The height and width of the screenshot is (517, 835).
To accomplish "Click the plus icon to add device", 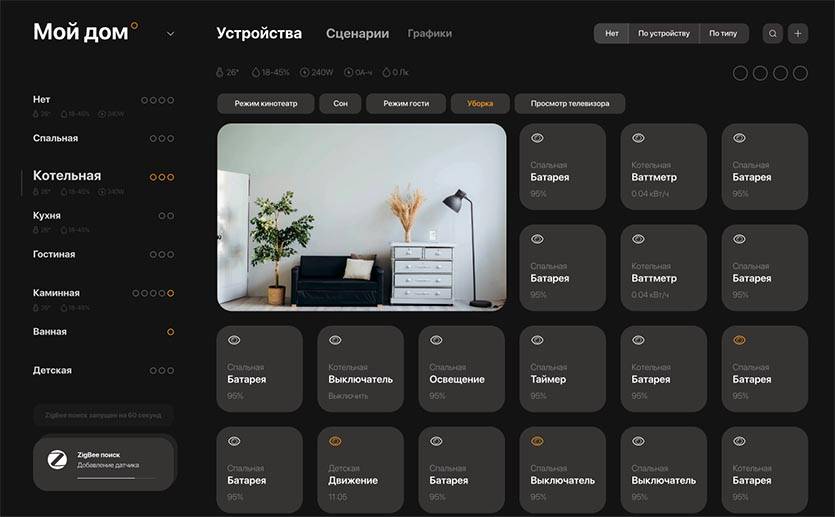I will (x=797, y=33).
